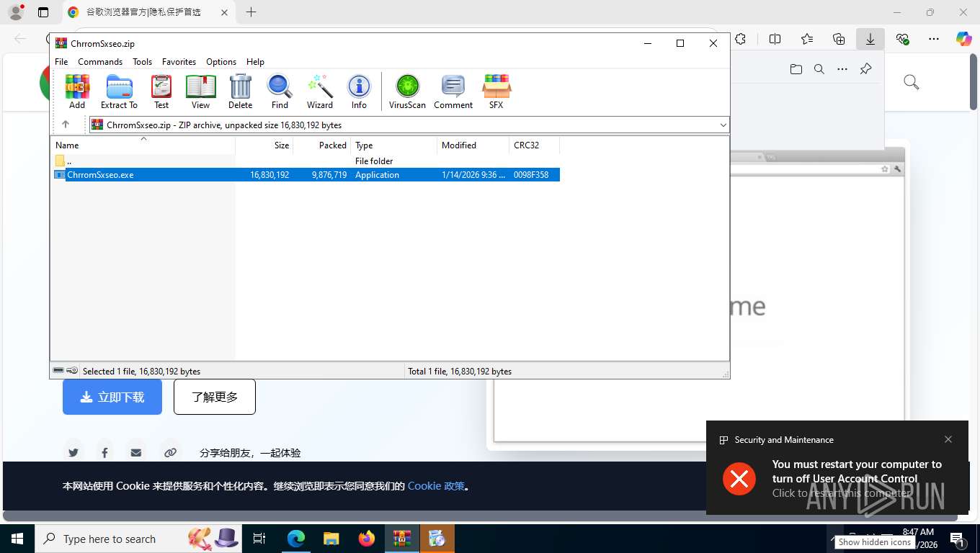This screenshot has width=980, height=553.
Task: Click the packed size 9,876,719 cell
Action: 329,175
